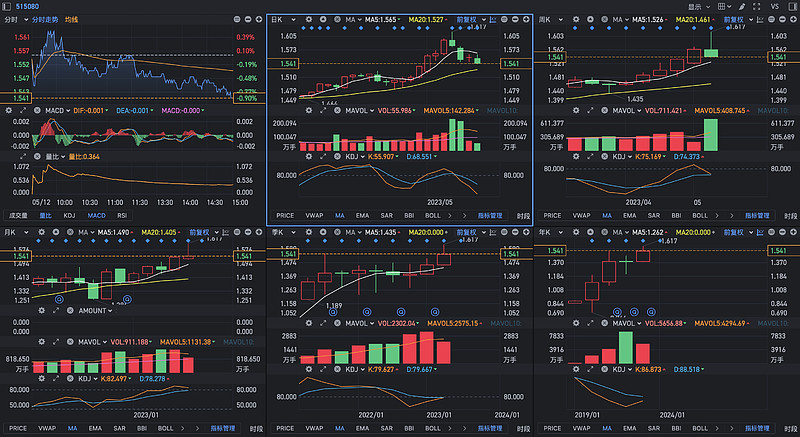Click the VS compare button
800x437 pixels.
pos(776,6)
